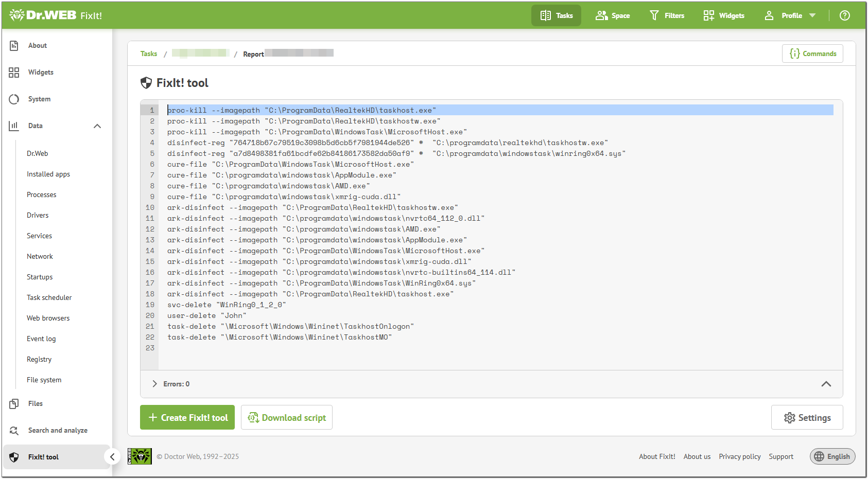
Task: Open the Profile dropdown menu
Action: (790, 15)
